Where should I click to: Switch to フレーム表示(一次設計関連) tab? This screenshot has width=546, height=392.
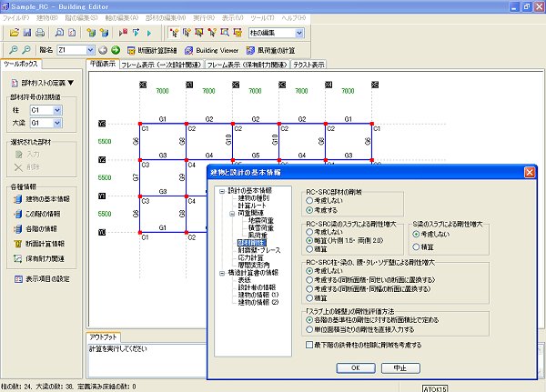[161, 65]
